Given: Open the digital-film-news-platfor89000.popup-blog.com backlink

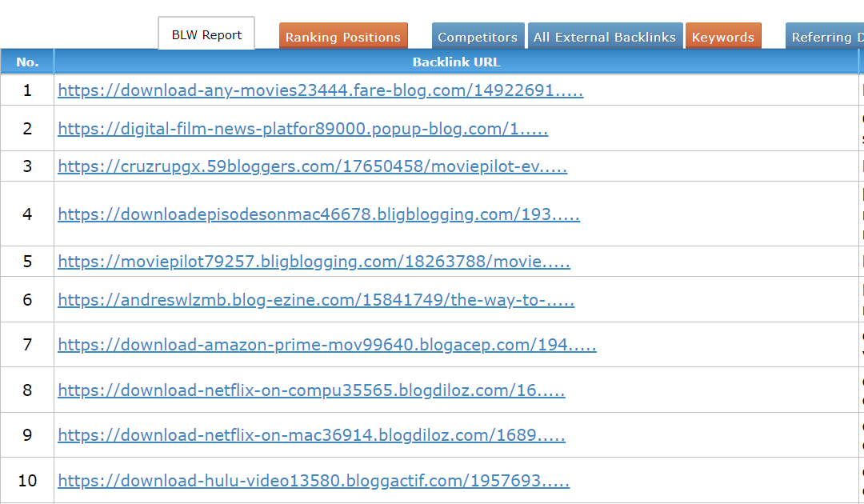Looking at the screenshot, I should [x=303, y=129].
